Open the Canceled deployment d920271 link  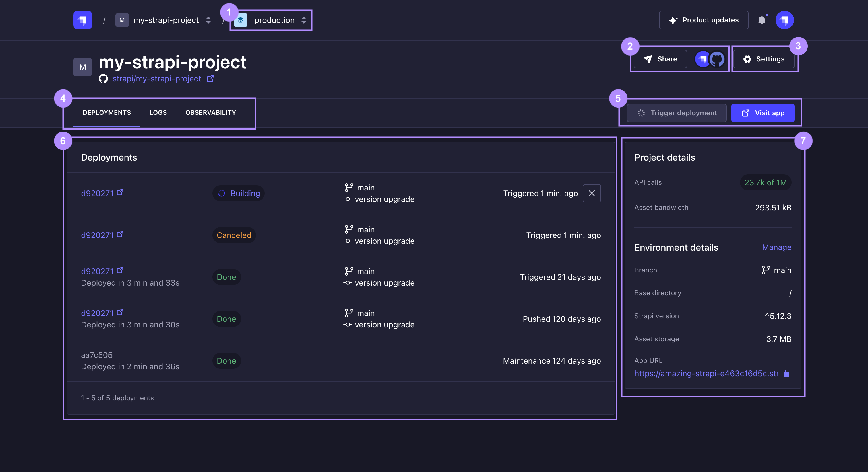click(x=102, y=235)
